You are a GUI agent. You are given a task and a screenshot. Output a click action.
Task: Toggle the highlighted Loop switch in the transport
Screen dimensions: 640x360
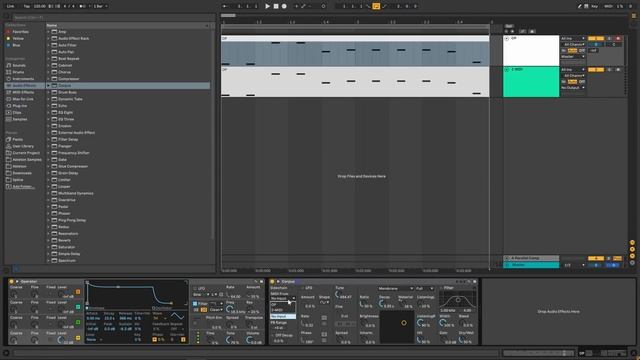point(376,6)
